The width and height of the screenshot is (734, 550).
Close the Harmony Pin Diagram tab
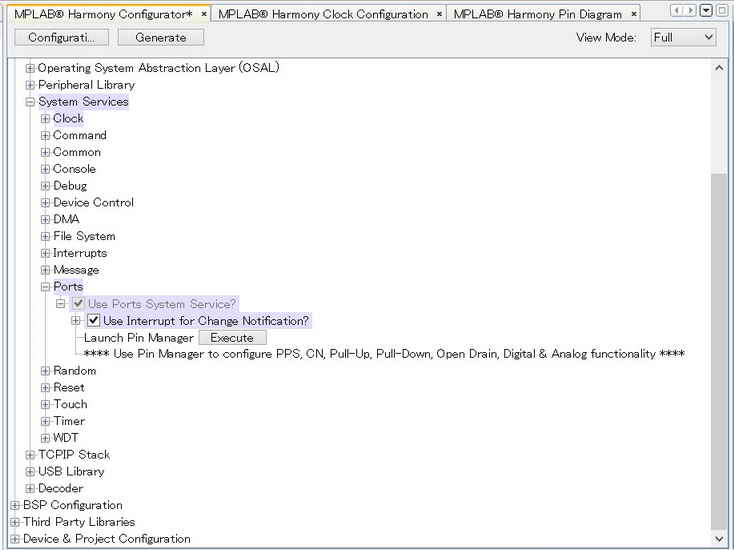tap(633, 14)
